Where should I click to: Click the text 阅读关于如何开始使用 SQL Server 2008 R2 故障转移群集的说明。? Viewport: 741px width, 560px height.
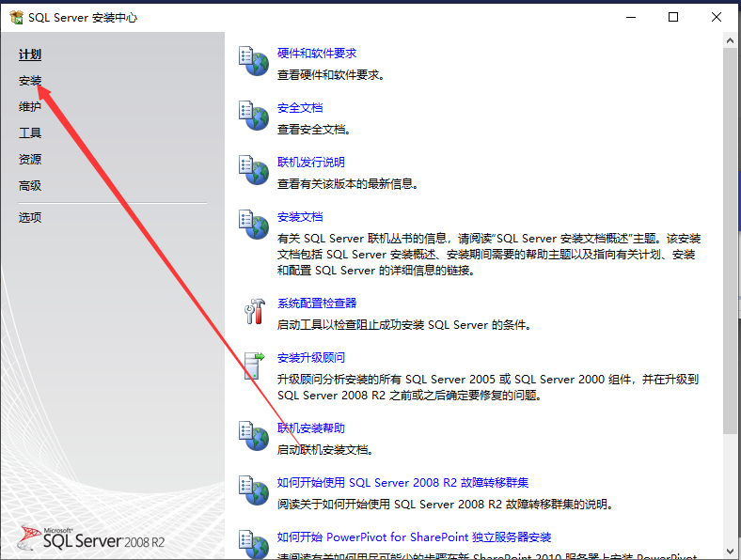(x=445, y=505)
